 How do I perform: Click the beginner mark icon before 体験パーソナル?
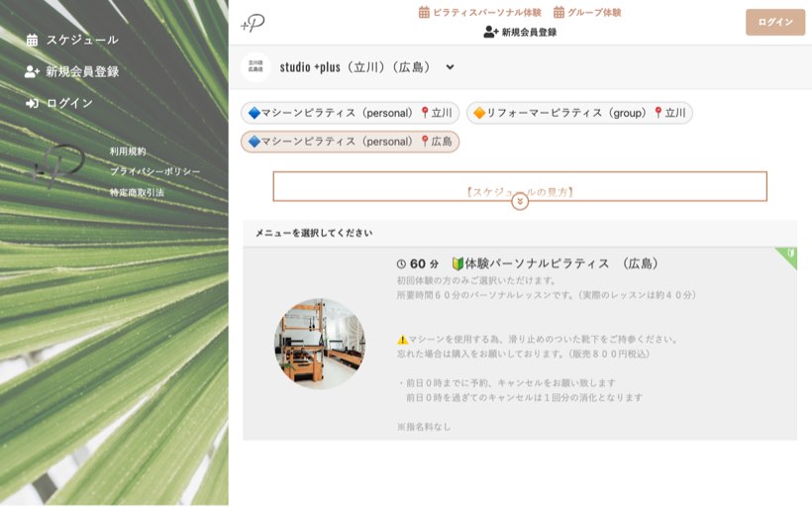pos(457,264)
